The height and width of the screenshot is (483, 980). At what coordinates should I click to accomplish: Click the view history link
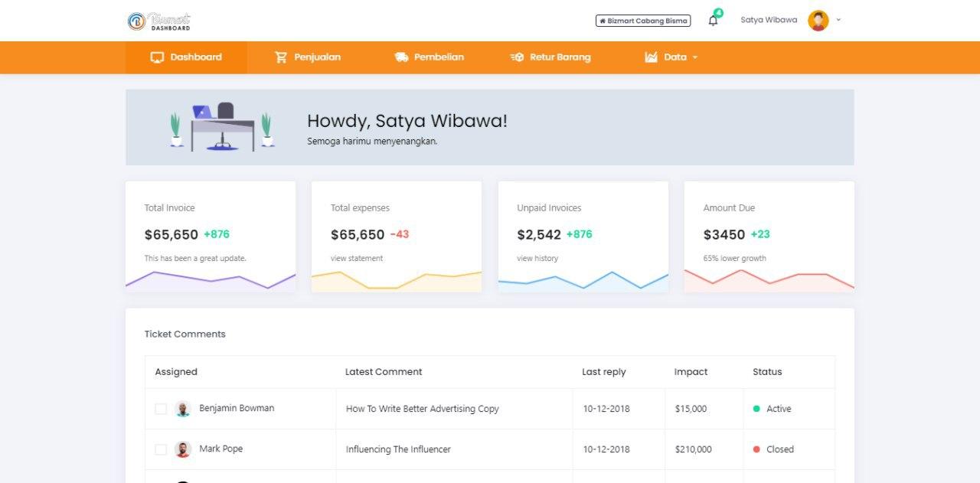537,258
